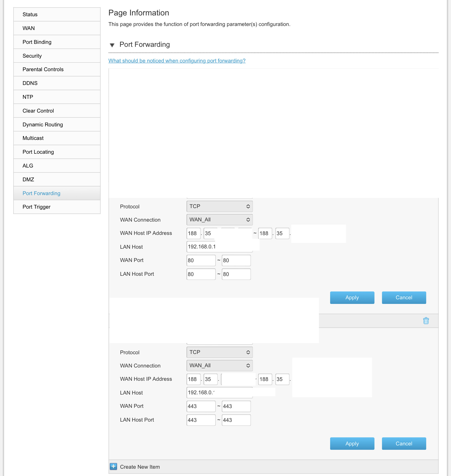The height and width of the screenshot is (476, 451).
Task: Open port forwarding configuration help link
Action: coord(177,61)
